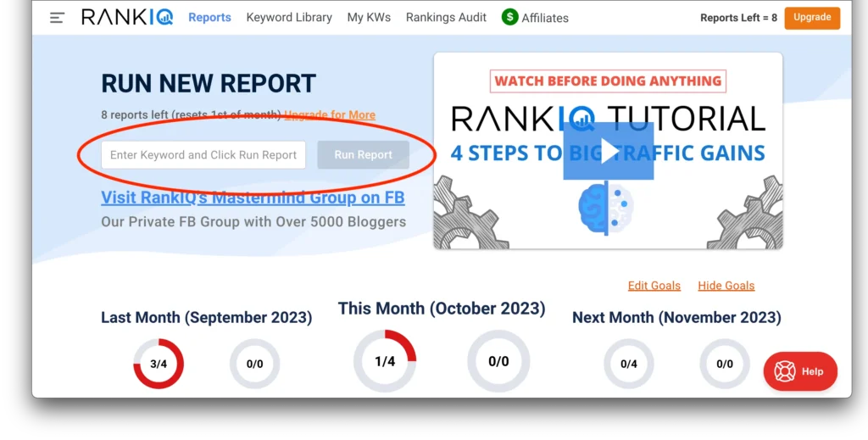Screen dimensions: 868x440
Task: Play the RankIQ tutorial video
Action: coord(609,151)
